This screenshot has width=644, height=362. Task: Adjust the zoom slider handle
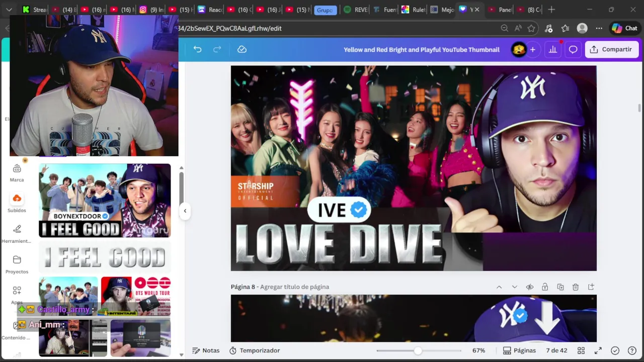(x=418, y=350)
